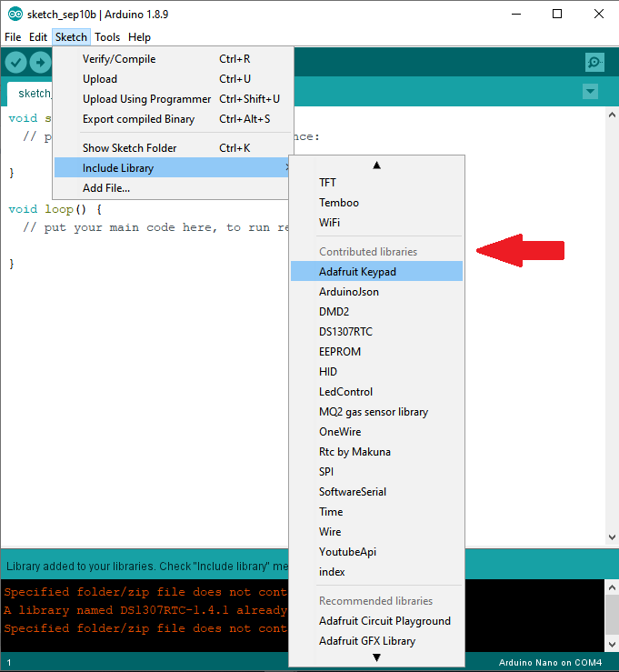This screenshot has width=619, height=672.
Task: Open the Edit menu
Action: [38, 37]
